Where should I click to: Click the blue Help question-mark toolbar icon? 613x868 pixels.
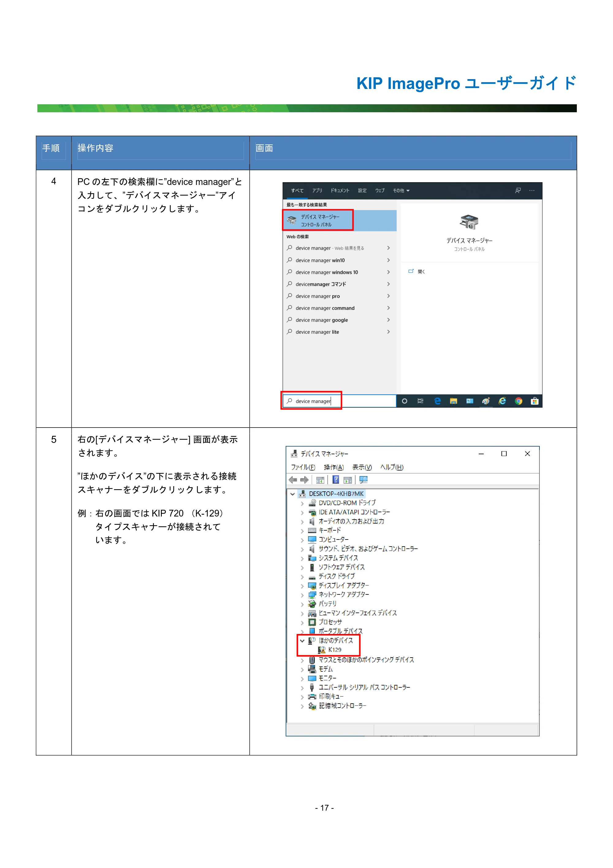click(335, 480)
